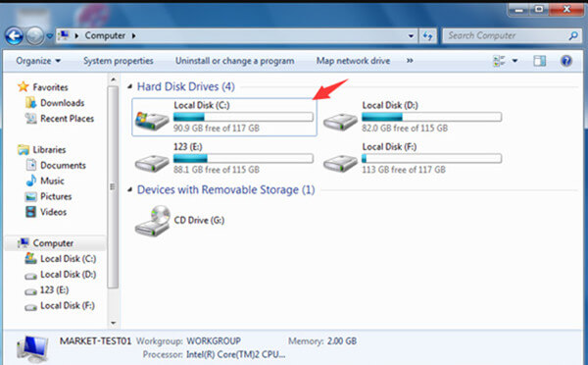The image size is (588, 365).
Task: Click MARKET-TEST01 computer icon in details pane
Action: coord(32,348)
